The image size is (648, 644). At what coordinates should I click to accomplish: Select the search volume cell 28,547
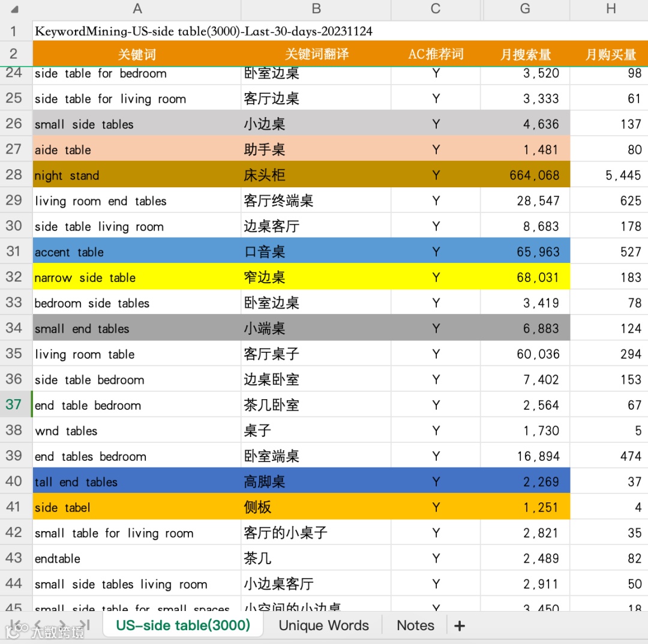point(525,201)
